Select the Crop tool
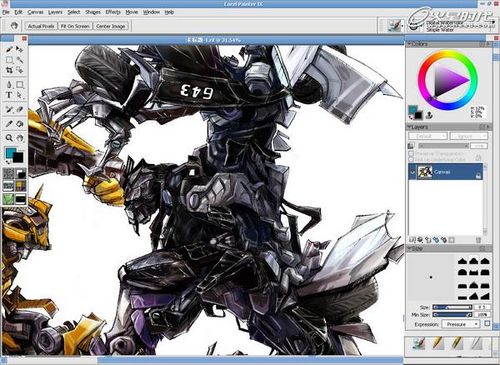Screen dimensions: 500x365 (9, 70)
